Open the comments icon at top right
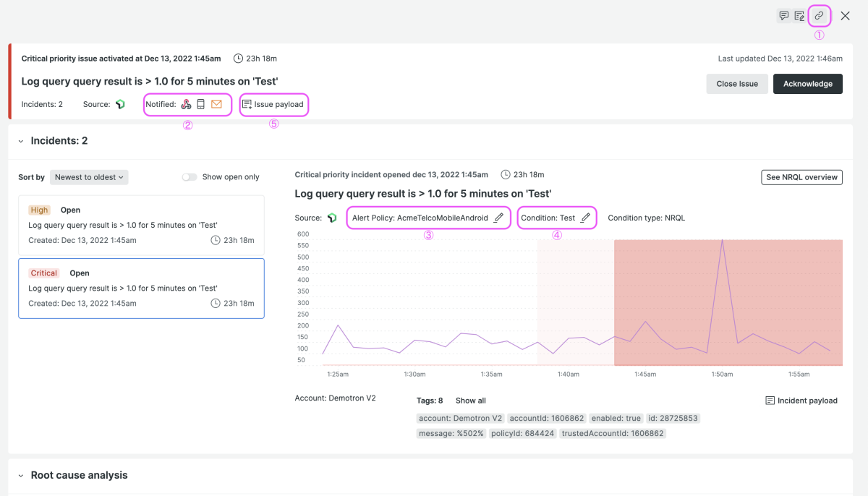This screenshot has height=496, width=868. click(x=783, y=15)
